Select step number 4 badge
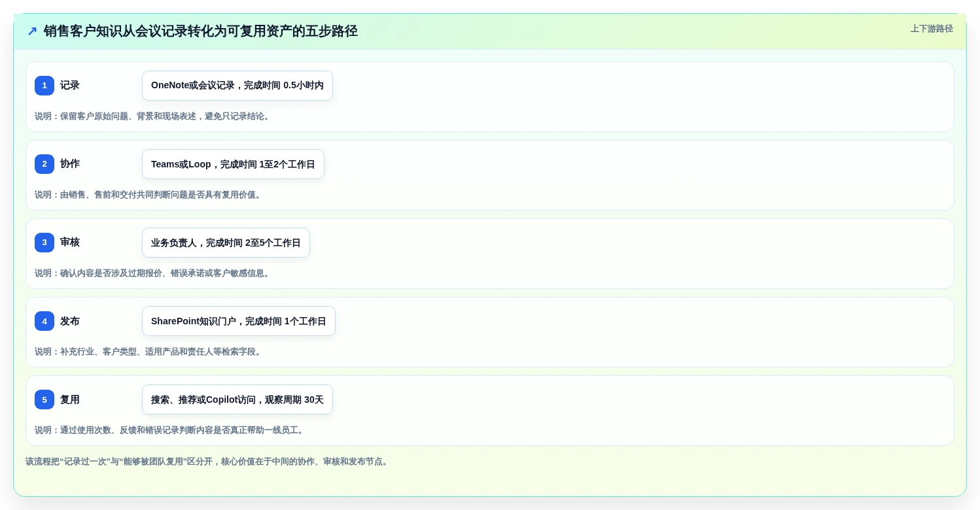980x510 pixels. 44,321
